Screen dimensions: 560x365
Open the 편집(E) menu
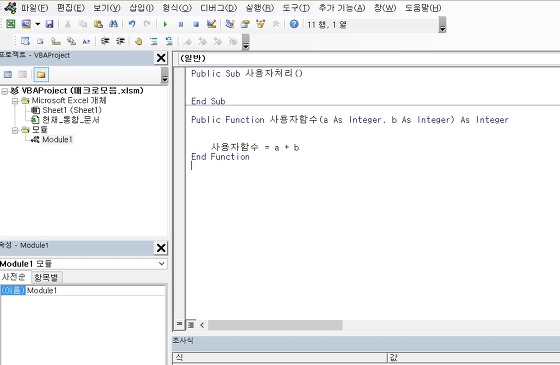71,8
